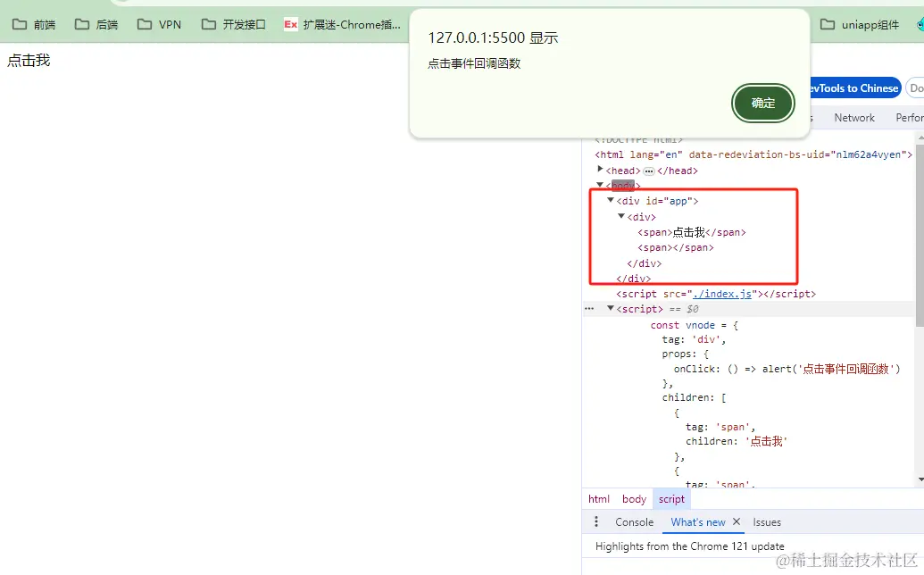Show collapsed head contents via ellipsis badge
This screenshot has width=924, height=575.
pyautogui.click(x=648, y=171)
